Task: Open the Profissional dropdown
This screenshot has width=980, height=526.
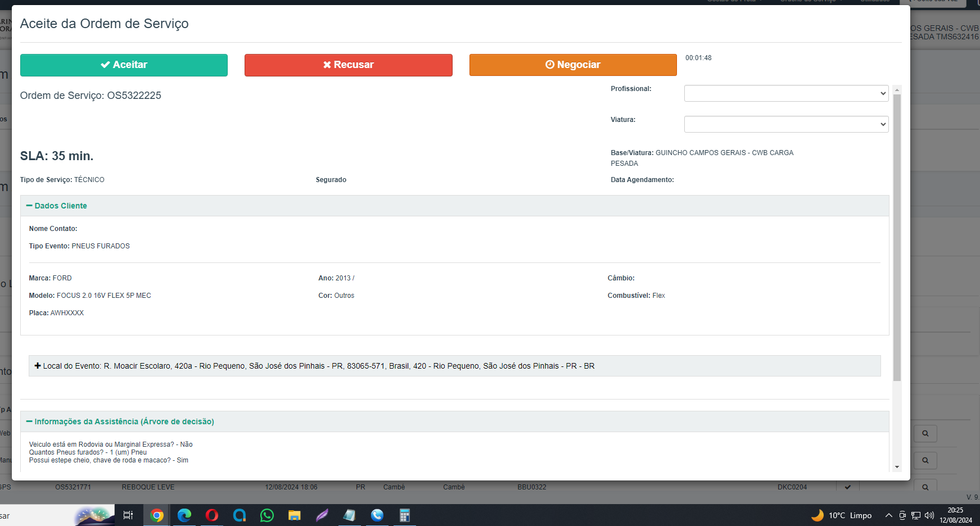Action: tap(785, 93)
